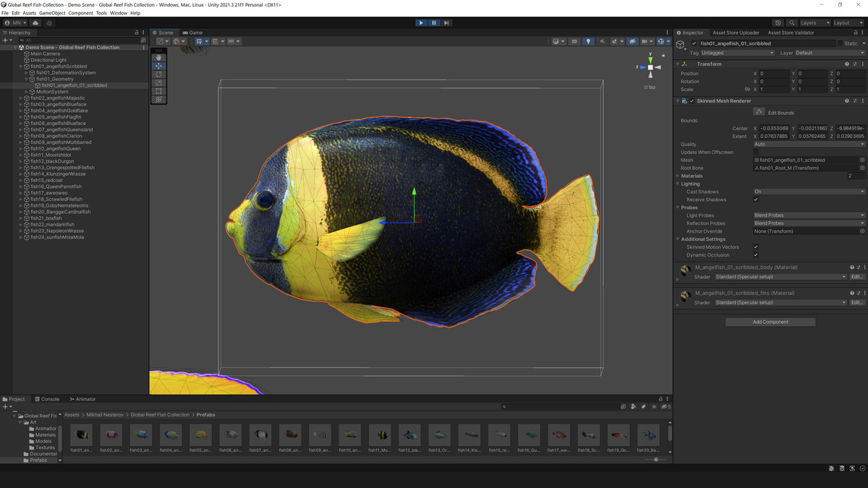The height and width of the screenshot is (488, 868).
Task: Enable the Static checkbox for the angelfish
Action: tap(840, 43)
